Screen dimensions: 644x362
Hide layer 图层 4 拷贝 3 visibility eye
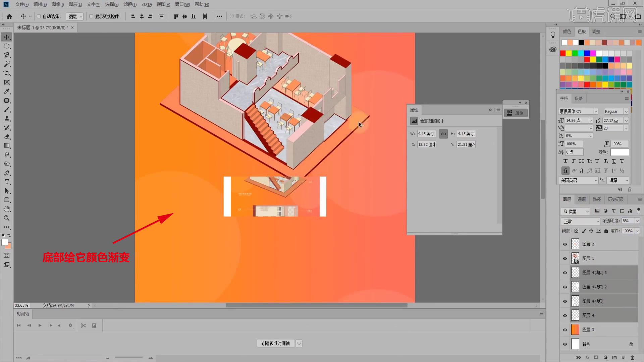point(565,273)
